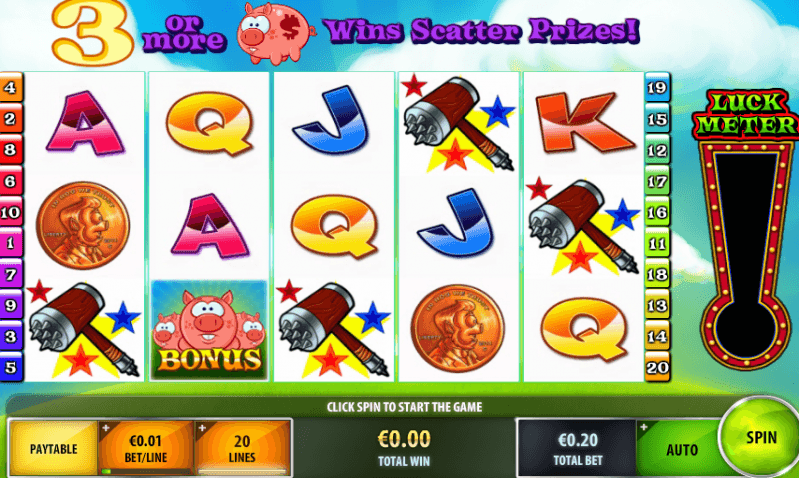The image size is (799, 478).
Task: Open the PAYTABLE
Action: pyautogui.click(x=54, y=448)
